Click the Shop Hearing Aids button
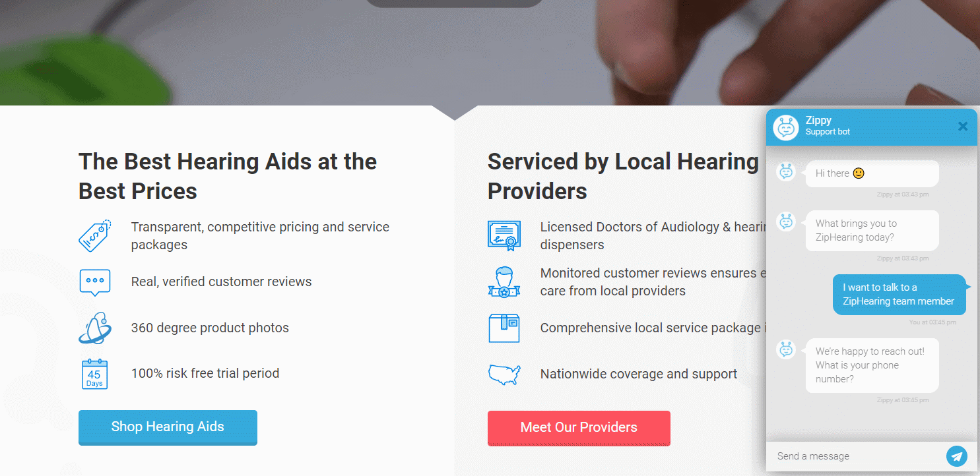This screenshot has width=980, height=476. (168, 427)
